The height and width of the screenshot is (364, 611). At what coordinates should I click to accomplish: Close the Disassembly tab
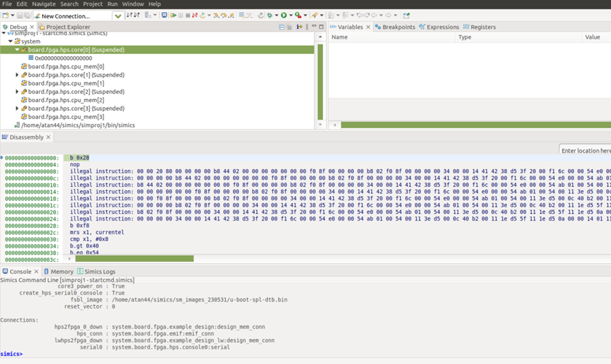click(49, 137)
